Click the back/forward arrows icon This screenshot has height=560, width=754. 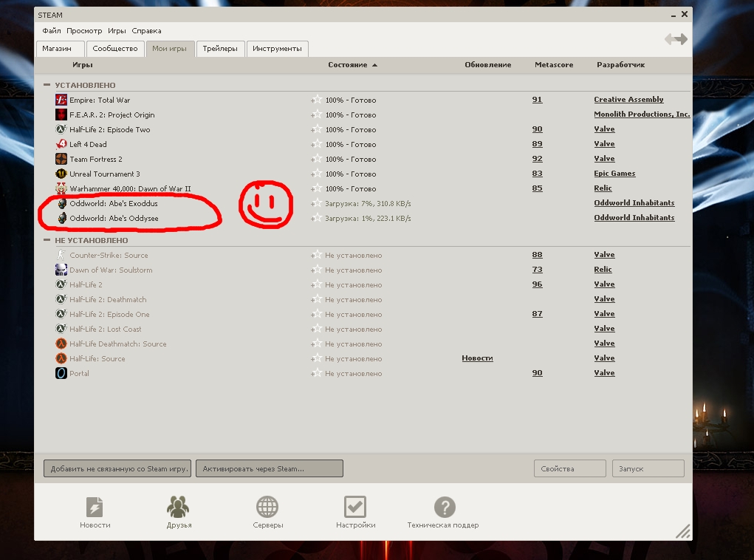676,39
